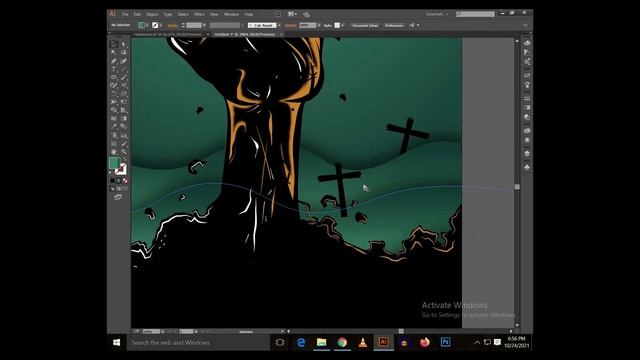Screen dimensions: 640x360
Task: Open the Window menu
Action: pos(231,14)
